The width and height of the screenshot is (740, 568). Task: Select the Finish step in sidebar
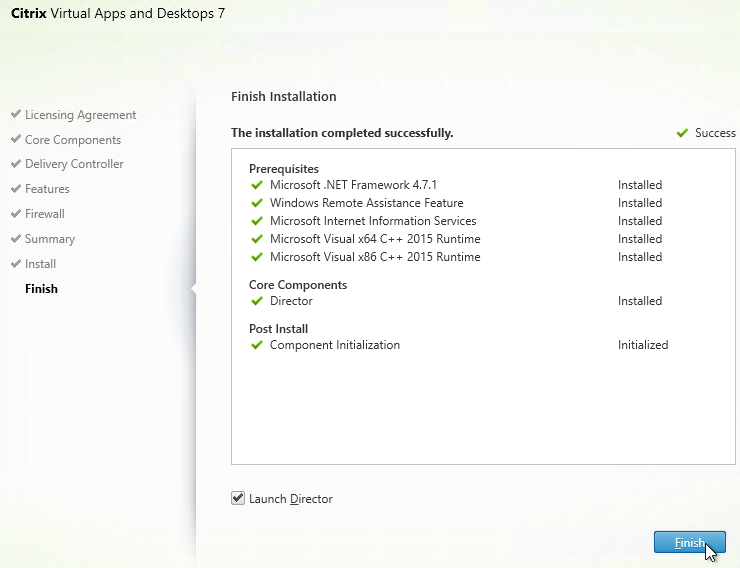coord(42,289)
